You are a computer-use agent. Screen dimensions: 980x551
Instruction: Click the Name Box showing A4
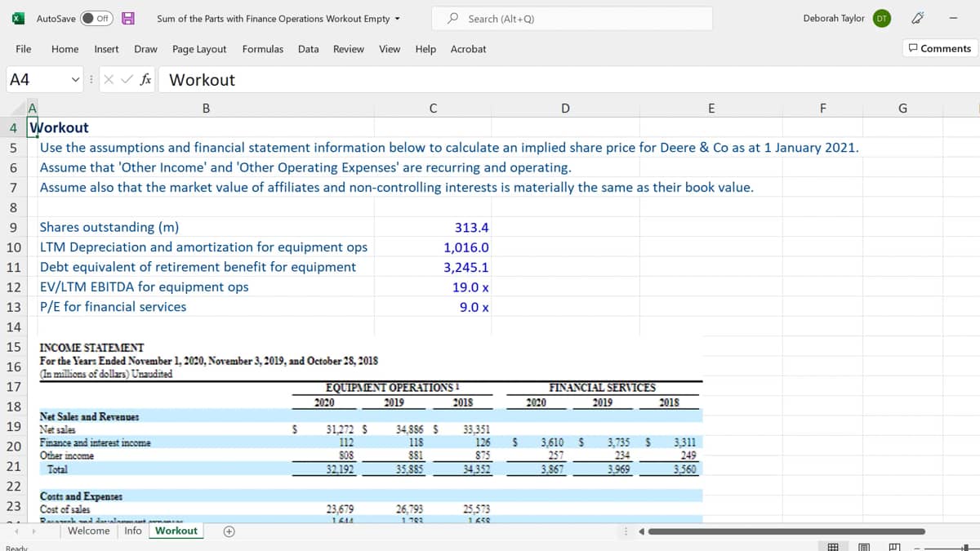(x=37, y=79)
